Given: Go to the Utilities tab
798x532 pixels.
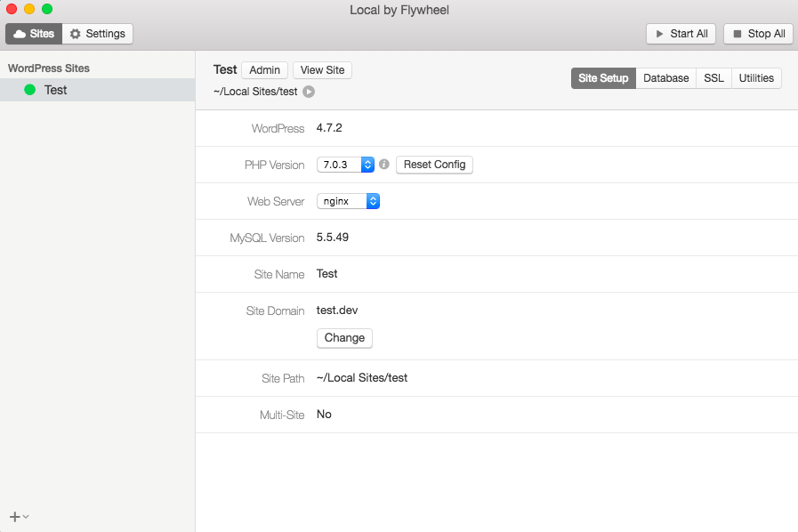Looking at the screenshot, I should pyautogui.click(x=756, y=78).
